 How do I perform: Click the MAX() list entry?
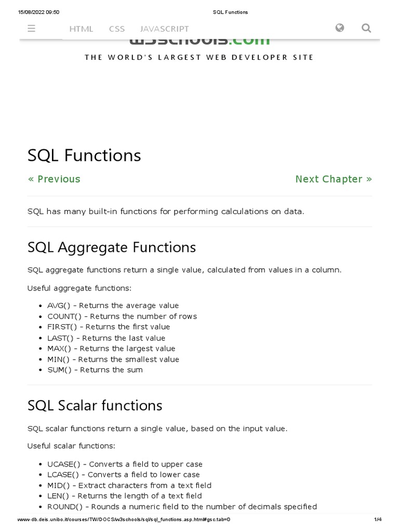click(x=111, y=349)
